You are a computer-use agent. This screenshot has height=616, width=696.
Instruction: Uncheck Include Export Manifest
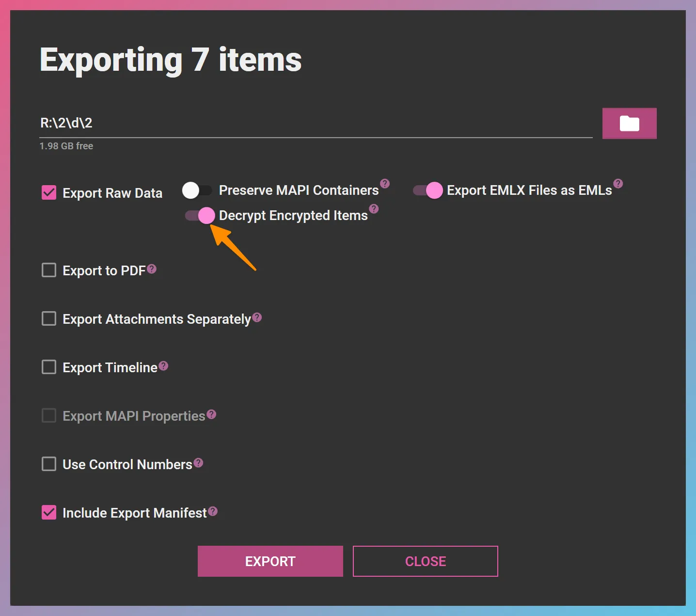48,512
